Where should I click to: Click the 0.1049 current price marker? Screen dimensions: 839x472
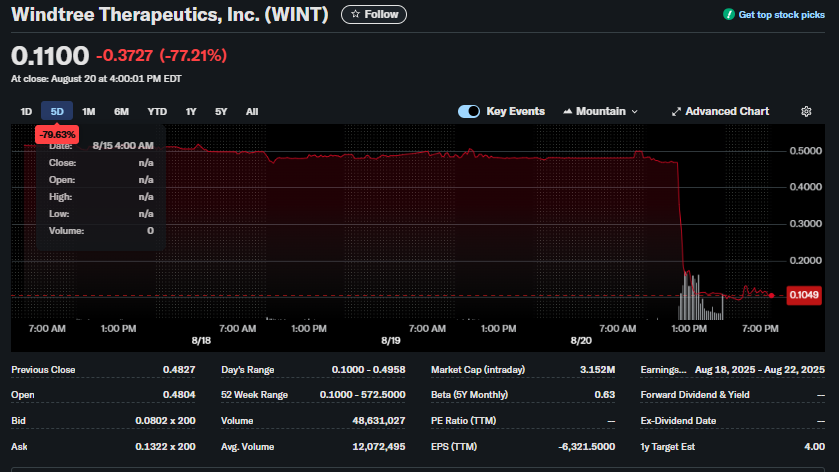(x=804, y=295)
